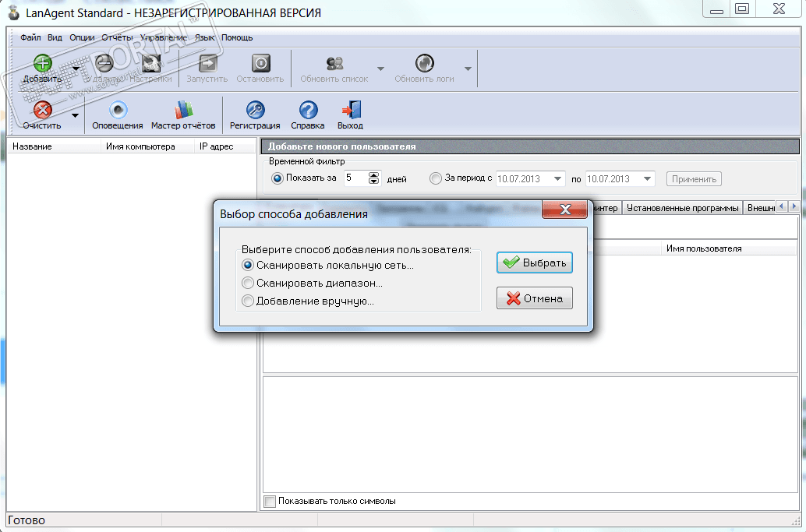The height and width of the screenshot is (532, 806).
Task: Expand the Обновить список dropdown arrow
Action: pos(380,69)
